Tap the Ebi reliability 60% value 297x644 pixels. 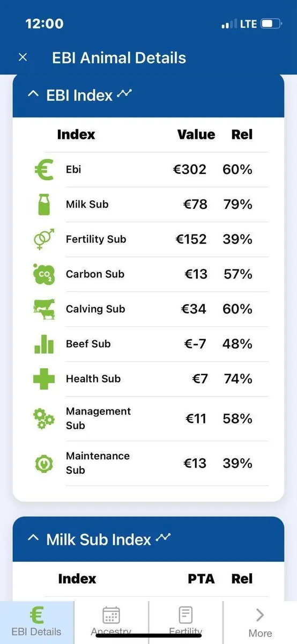coord(237,170)
